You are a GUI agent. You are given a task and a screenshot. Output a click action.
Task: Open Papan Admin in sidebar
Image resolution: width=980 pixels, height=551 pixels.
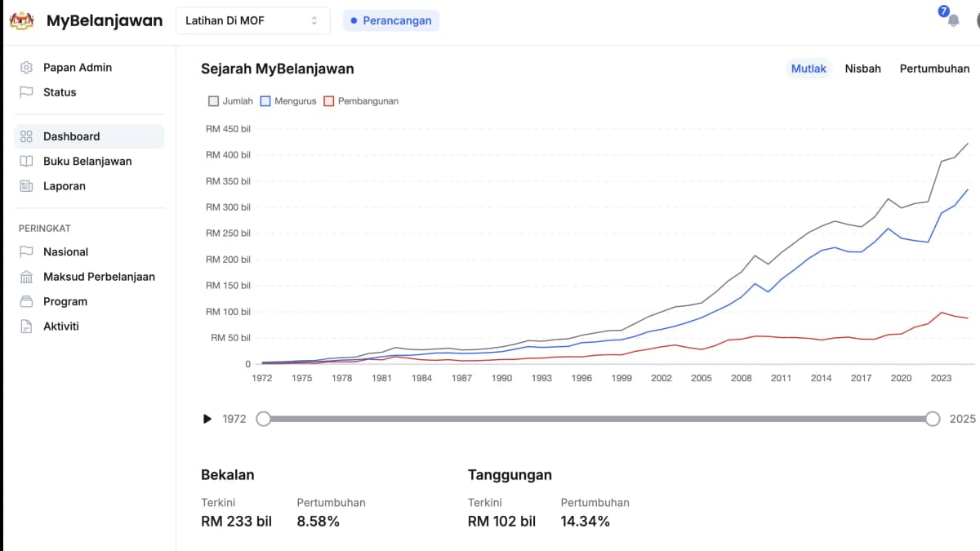click(x=89, y=68)
